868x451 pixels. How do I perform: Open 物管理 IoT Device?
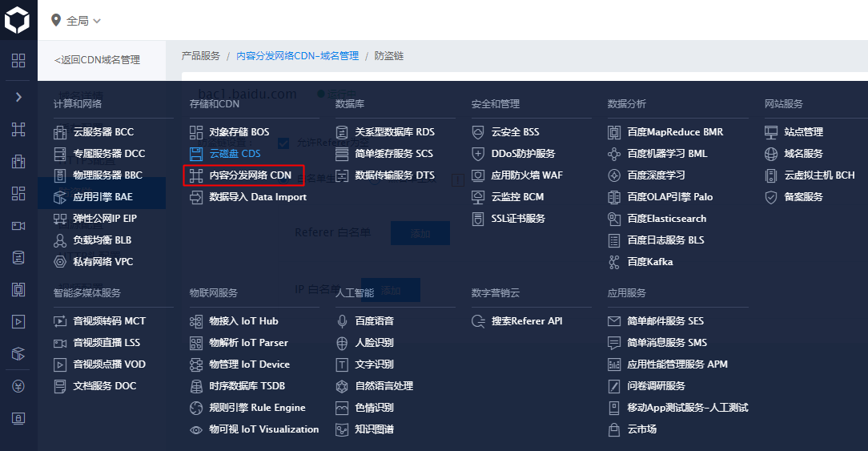249,364
